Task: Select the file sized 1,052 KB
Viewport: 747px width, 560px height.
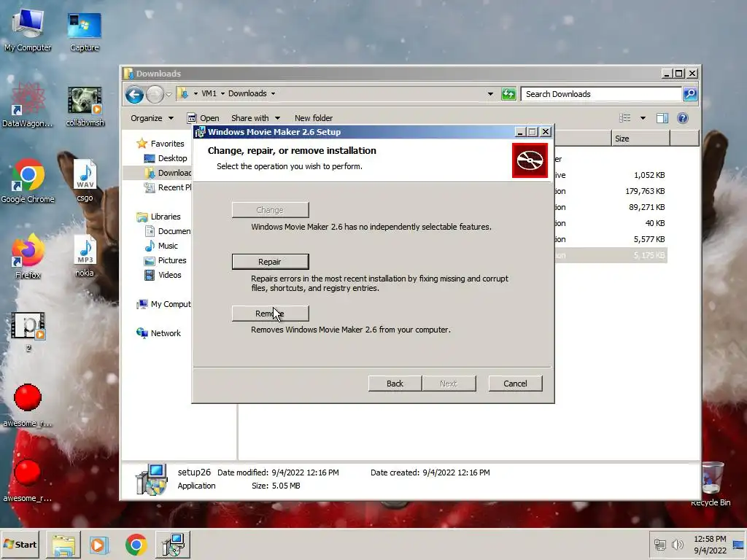Action: tap(611, 175)
